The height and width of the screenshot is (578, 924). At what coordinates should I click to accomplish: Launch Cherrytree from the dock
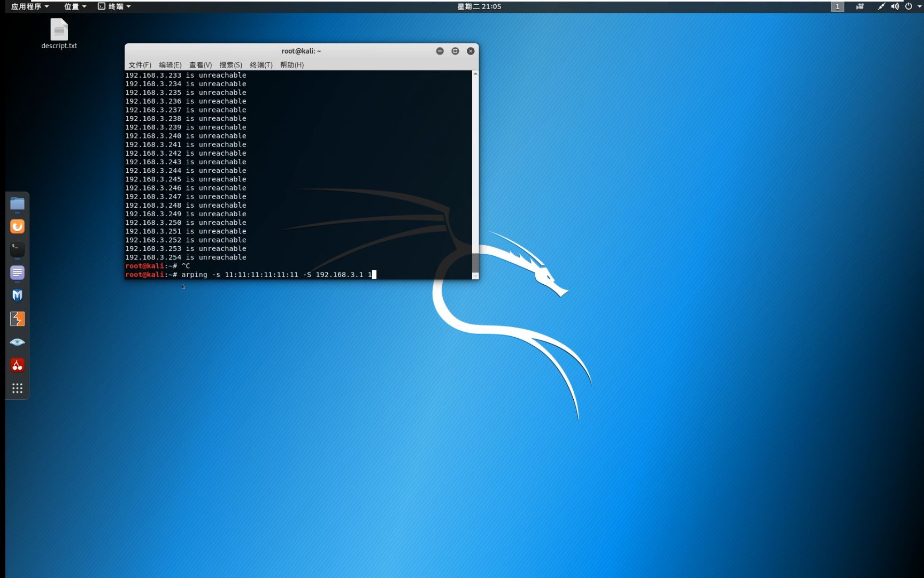17,365
